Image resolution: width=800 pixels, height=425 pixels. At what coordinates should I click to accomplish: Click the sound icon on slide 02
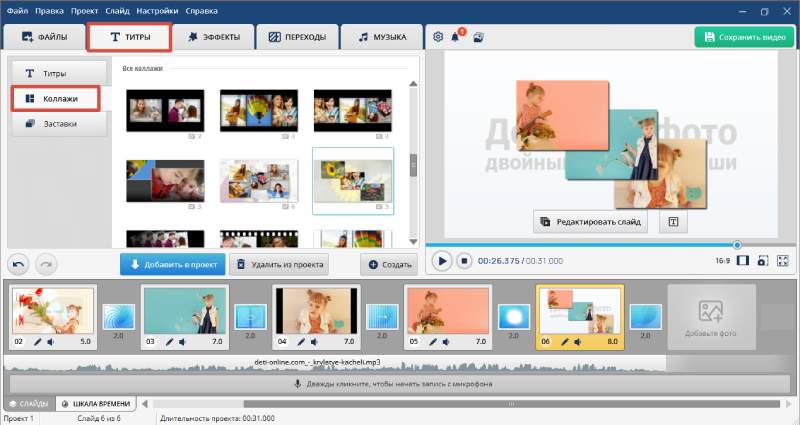(x=51, y=341)
